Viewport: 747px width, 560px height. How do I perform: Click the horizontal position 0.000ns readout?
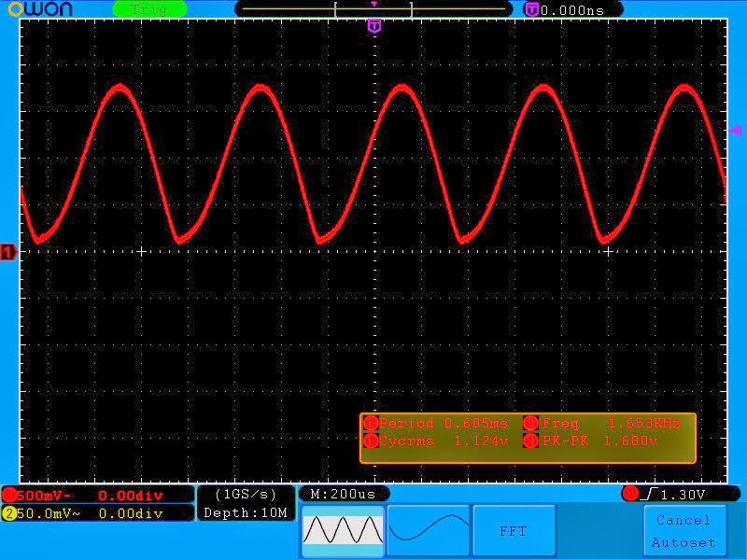[573, 9]
